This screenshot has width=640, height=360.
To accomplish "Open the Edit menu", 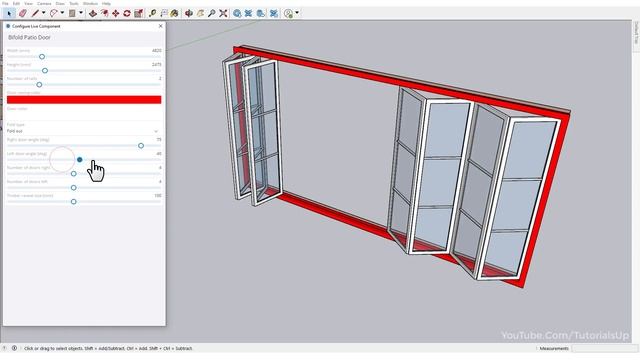I will [x=16, y=3].
